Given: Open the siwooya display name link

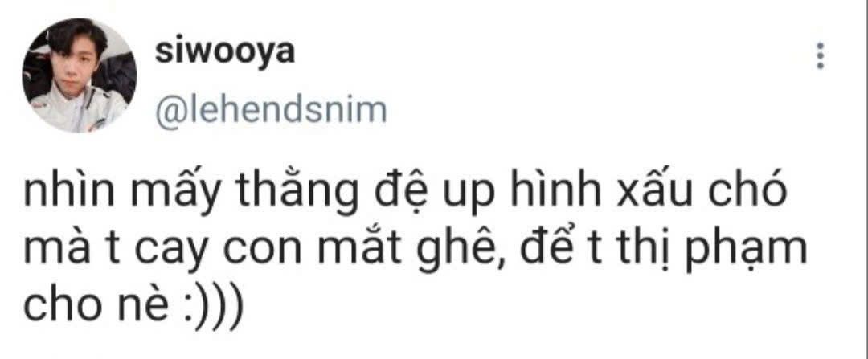Looking at the screenshot, I should click(x=224, y=54).
